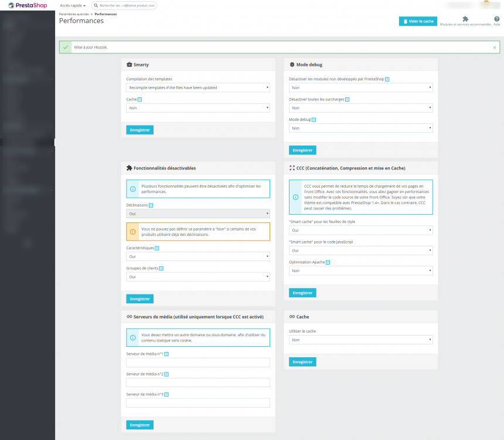Click the Serveur de média n°1 field
Viewport: 504px width, 440px height.
tap(198, 363)
